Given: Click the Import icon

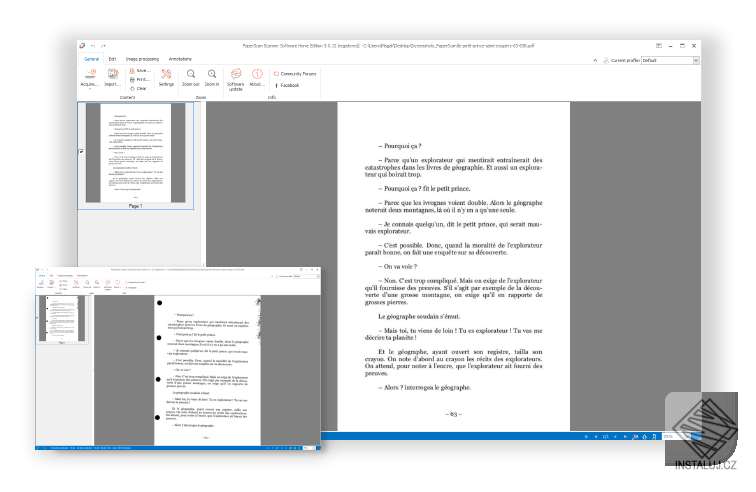Looking at the screenshot, I should 112,74.
